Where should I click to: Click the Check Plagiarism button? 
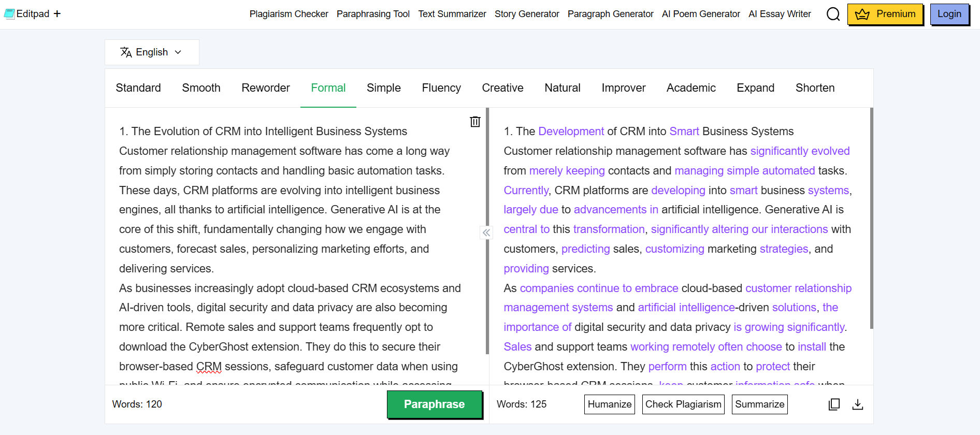point(683,404)
